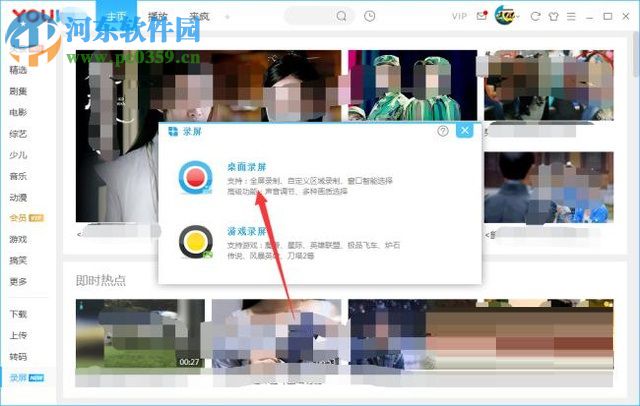Click the yellow game recording icon
640x406 pixels.
click(x=196, y=242)
